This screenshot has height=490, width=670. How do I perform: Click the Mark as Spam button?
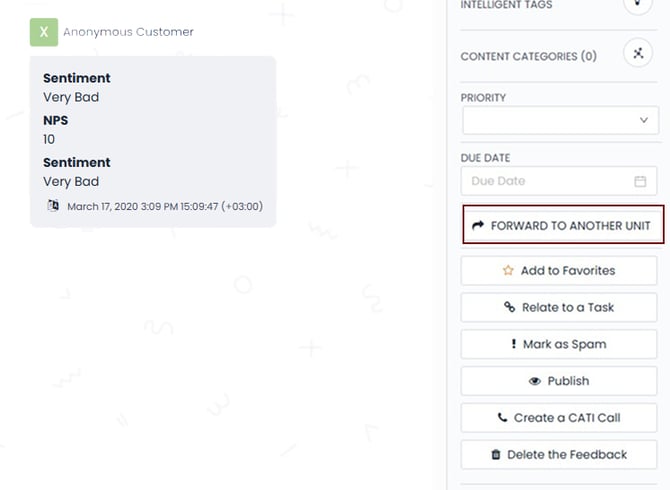click(x=559, y=344)
